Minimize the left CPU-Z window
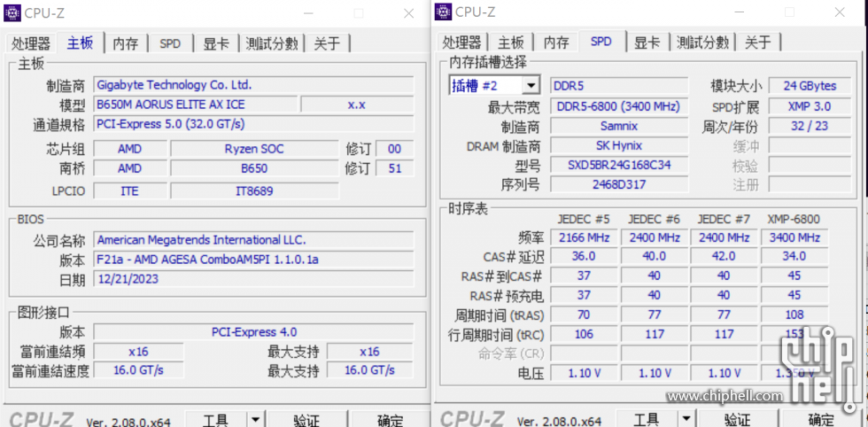 tap(309, 13)
